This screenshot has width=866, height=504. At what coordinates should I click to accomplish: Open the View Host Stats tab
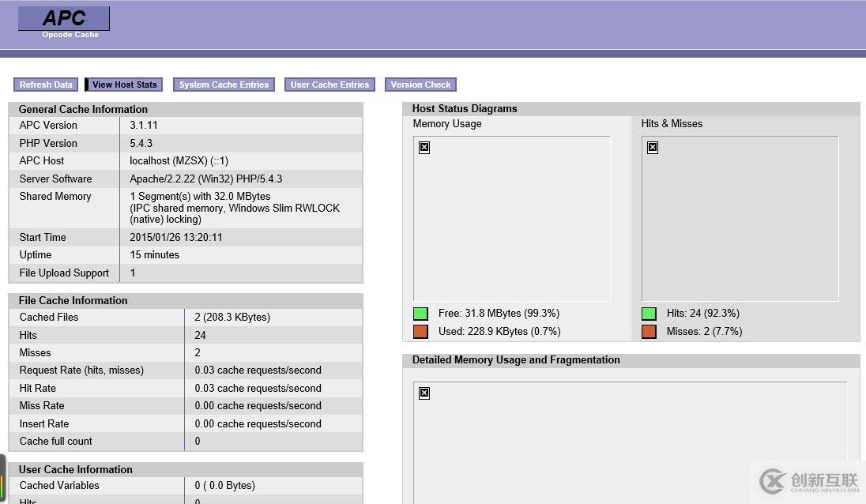click(124, 85)
